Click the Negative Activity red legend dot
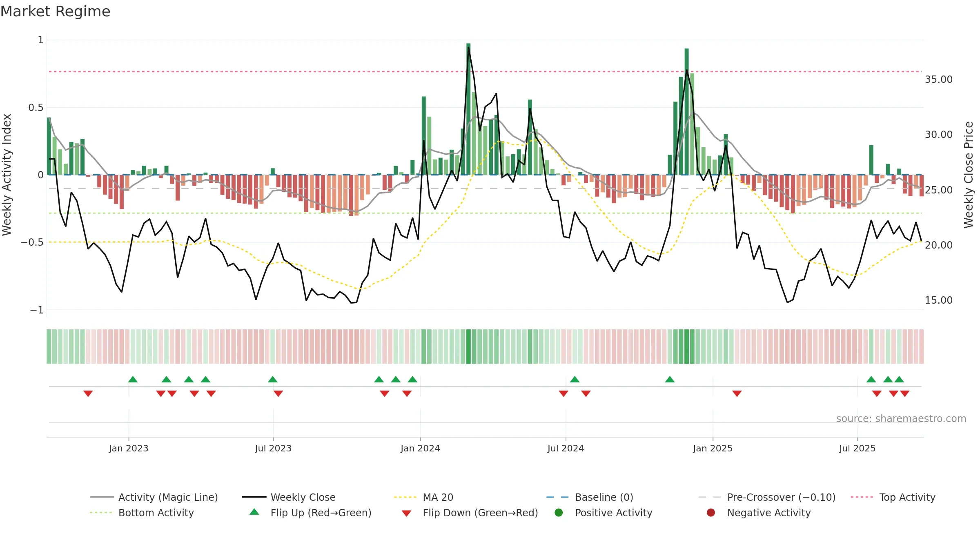The height and width of the screenshot is (551, 980). click(711, 513)
